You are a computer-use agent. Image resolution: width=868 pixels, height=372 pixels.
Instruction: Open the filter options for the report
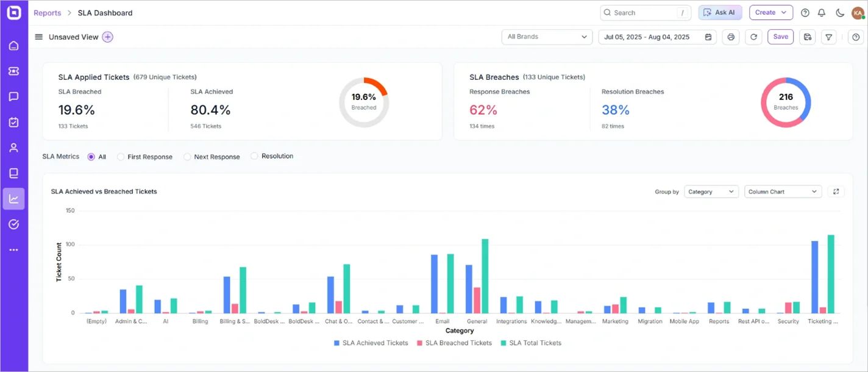coord(828,37)
